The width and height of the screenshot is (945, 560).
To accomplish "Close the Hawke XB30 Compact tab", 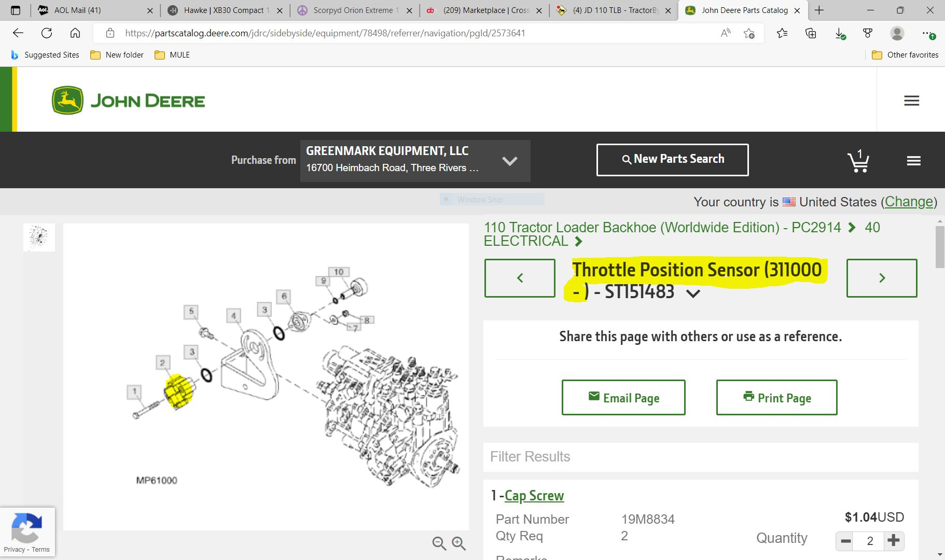I will point(280,10).
